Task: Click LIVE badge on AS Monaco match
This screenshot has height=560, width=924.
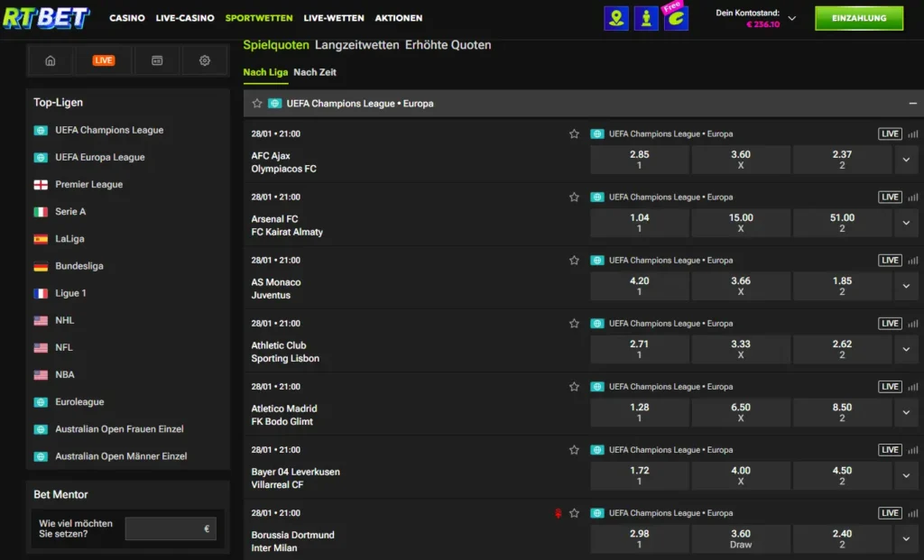Action: coord(890,261)
